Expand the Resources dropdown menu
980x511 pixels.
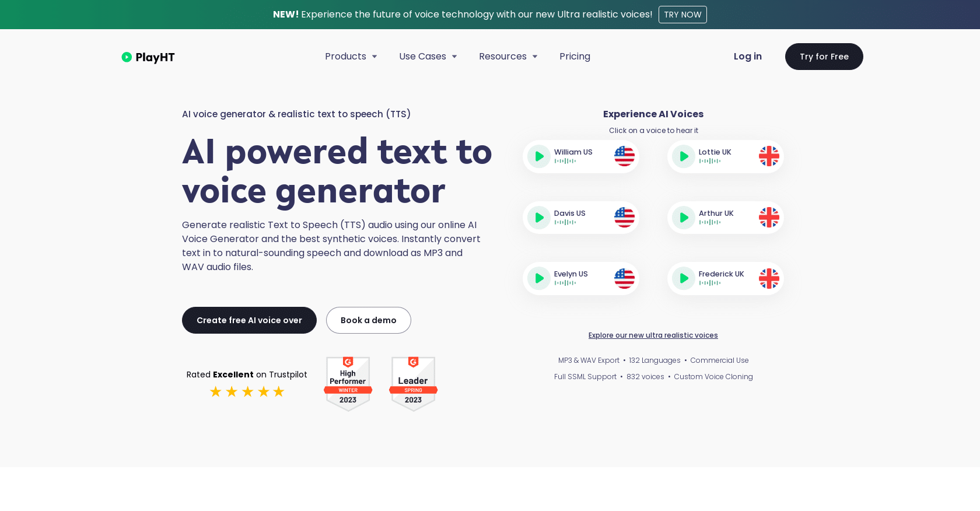(508, 57)
